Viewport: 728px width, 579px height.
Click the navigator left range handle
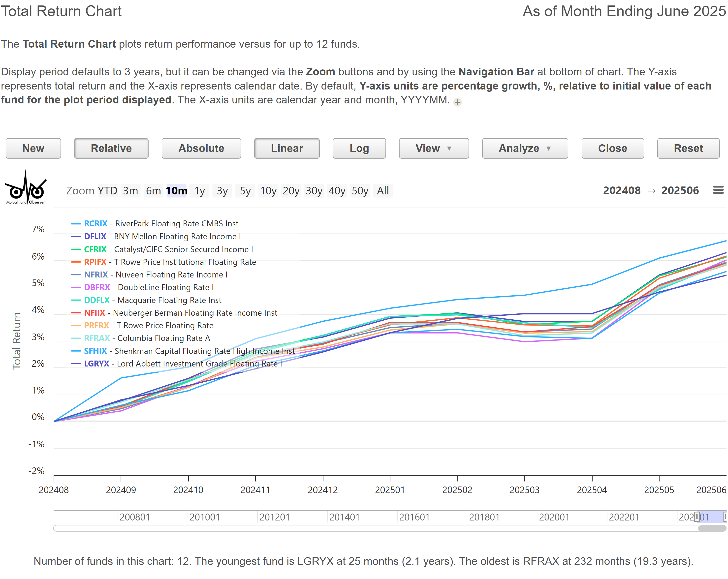pos(697,517)
